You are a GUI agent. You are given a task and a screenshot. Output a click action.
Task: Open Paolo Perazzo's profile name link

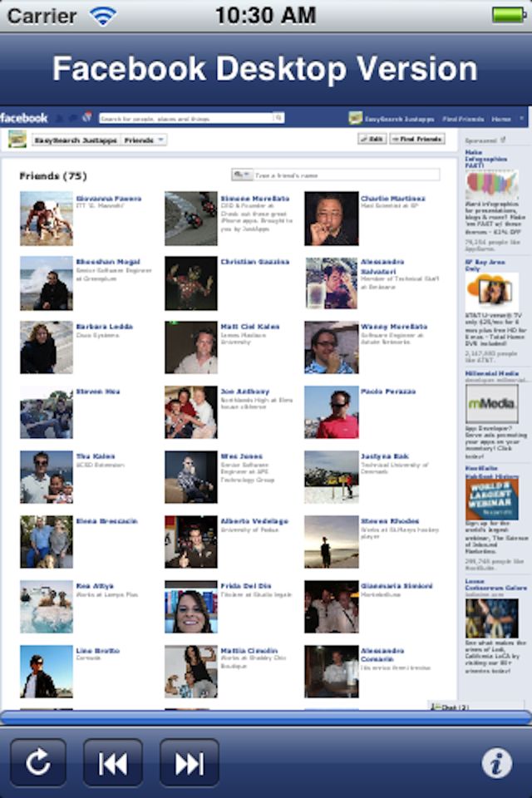388,392
